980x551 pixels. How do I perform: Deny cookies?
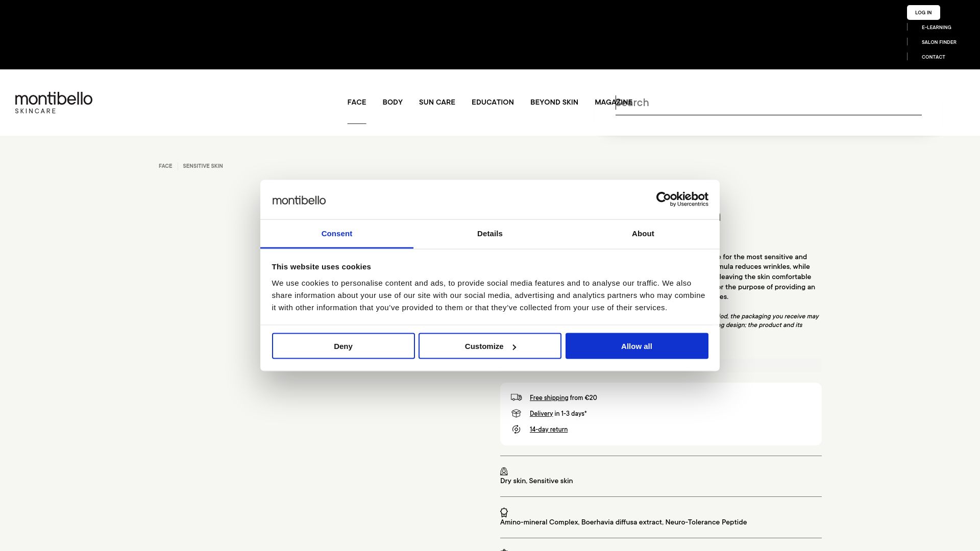click(343, 346)
